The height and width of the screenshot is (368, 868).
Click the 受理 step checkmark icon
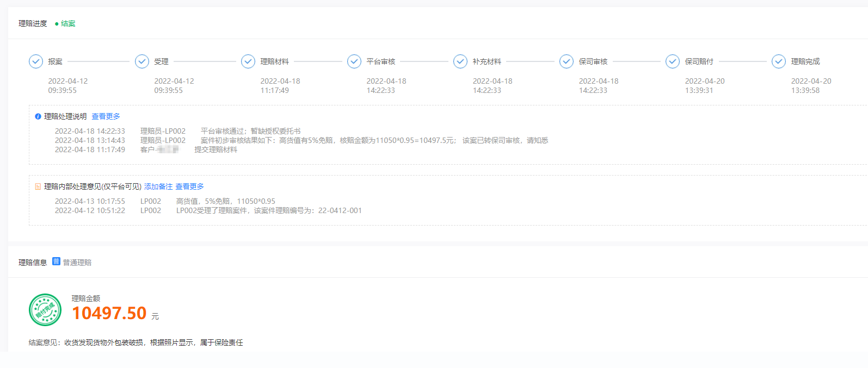[142, 61]
